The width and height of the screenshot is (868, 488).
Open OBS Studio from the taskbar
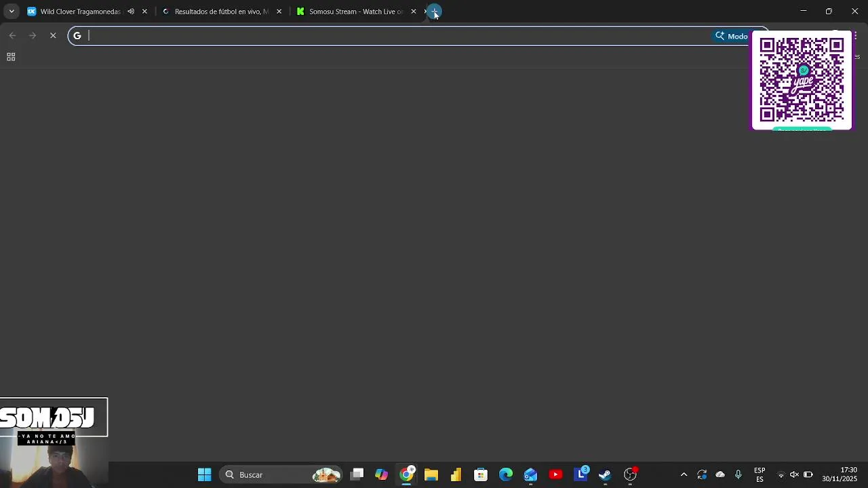[630, 474]
